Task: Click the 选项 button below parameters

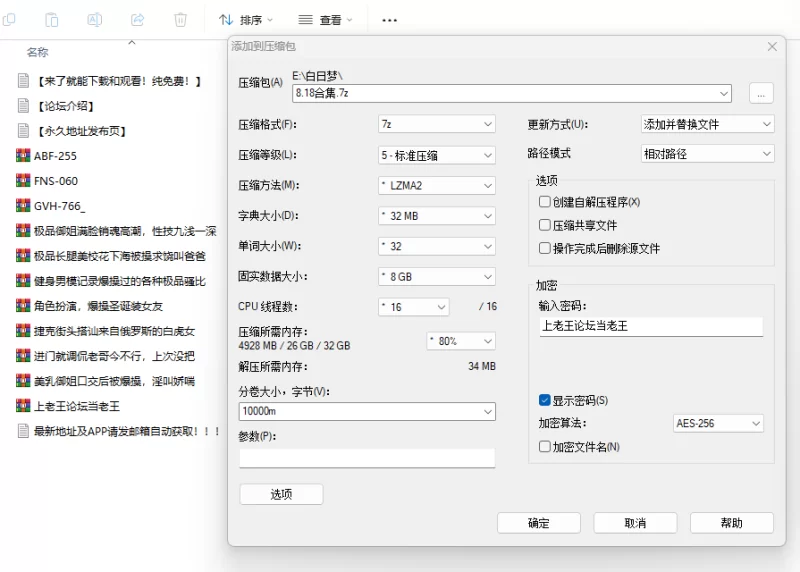Action: 281,494
